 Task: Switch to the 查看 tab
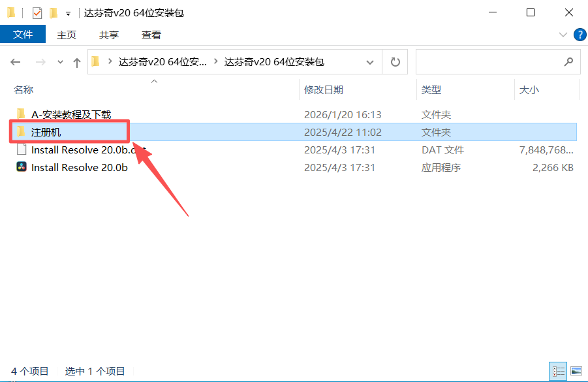151,35
